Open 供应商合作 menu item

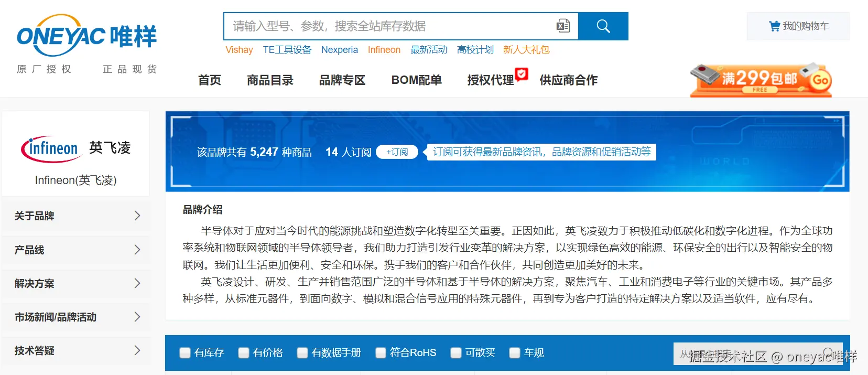pos(569,80)
